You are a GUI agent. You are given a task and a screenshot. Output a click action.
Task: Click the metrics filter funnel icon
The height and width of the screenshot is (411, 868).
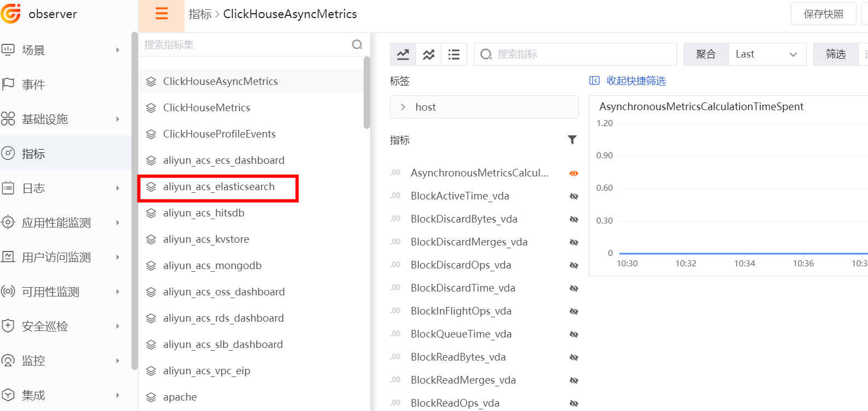pyautogui.click(x=572, y=140)
